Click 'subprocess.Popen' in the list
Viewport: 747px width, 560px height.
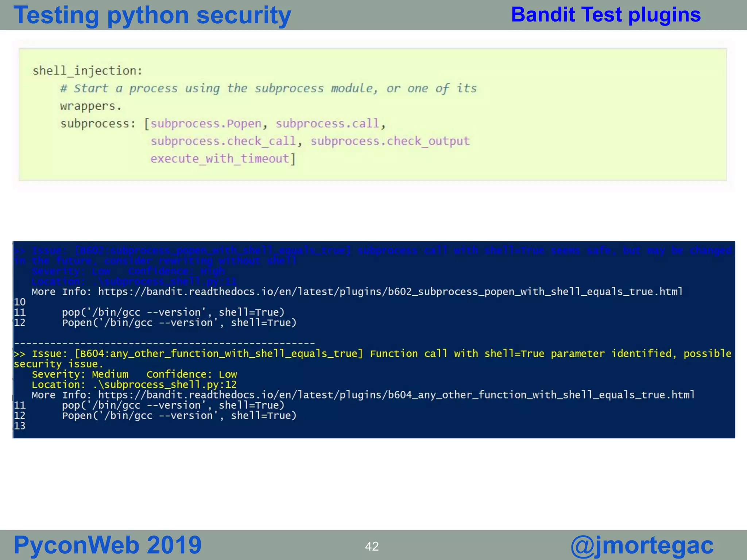[x=206, y=124]
